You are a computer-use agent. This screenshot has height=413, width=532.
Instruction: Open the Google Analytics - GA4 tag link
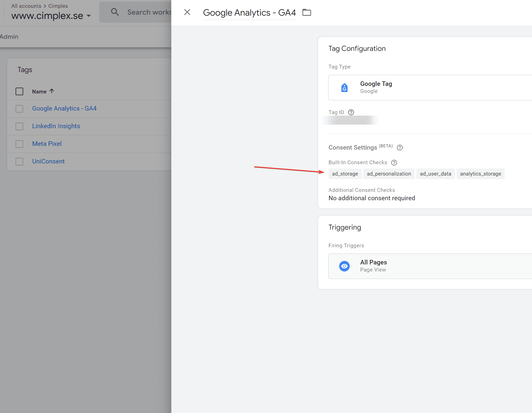(x=64, y=109)
